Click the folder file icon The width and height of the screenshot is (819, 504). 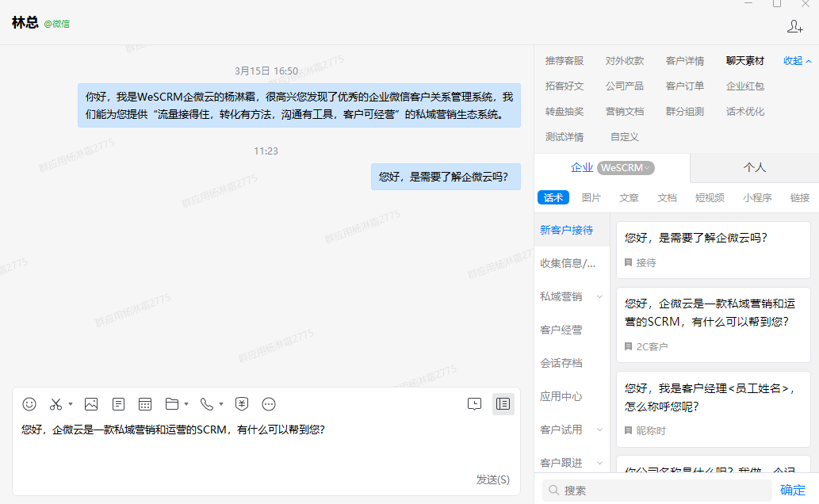tap(172, 403)
